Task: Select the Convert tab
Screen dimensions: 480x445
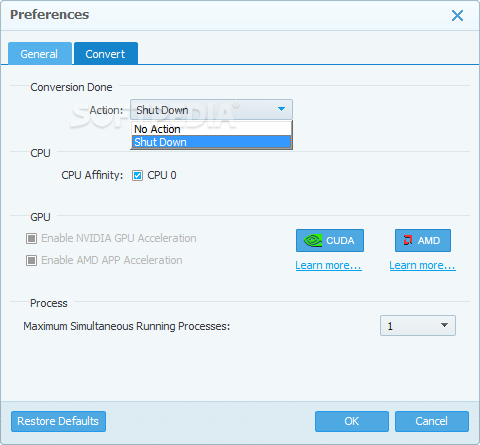Action: [x=106, y=54]
